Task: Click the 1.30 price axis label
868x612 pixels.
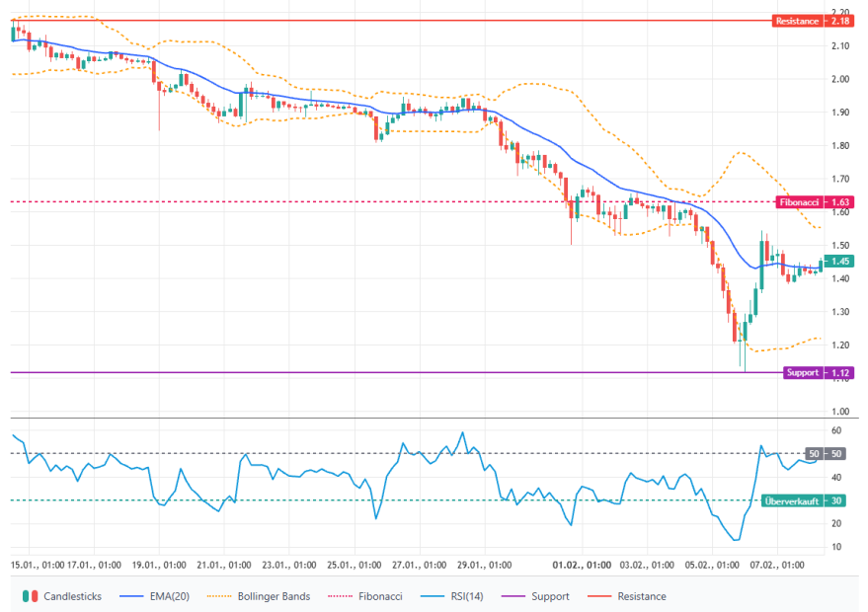Action: point(841,312)
